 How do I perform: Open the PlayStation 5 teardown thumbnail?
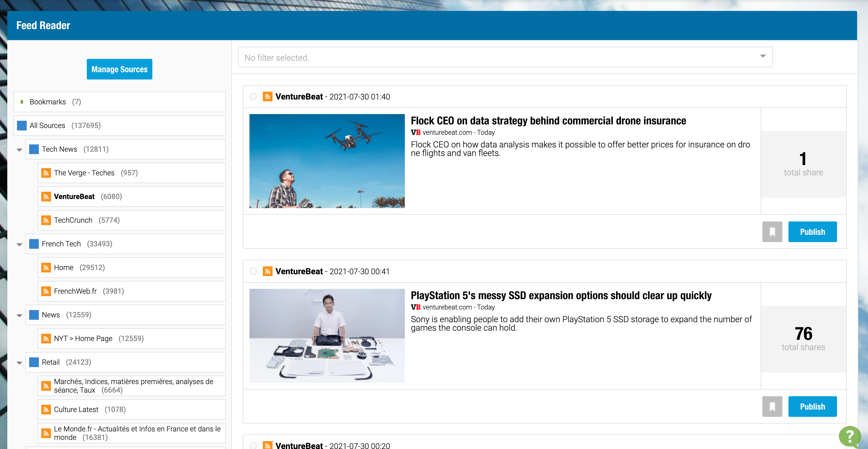(327, 336)
